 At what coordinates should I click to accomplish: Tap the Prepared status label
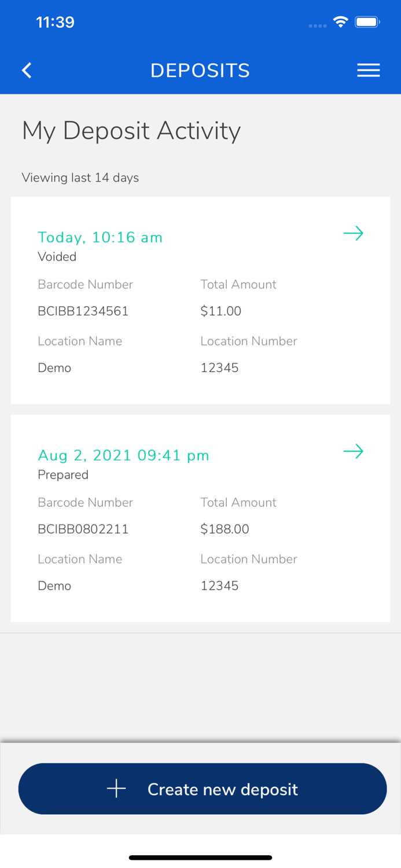[63, 475]
